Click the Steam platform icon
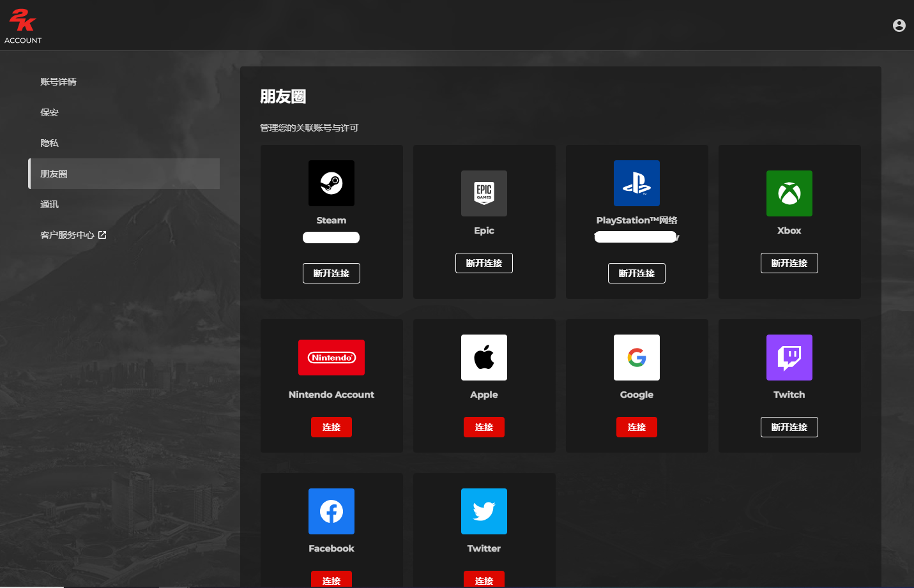 (331, 183)
